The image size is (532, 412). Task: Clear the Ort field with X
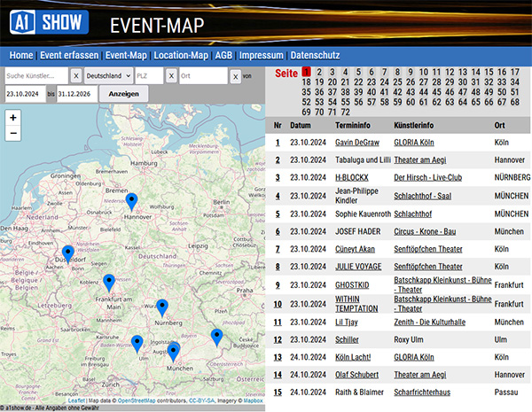pos(236,77)
